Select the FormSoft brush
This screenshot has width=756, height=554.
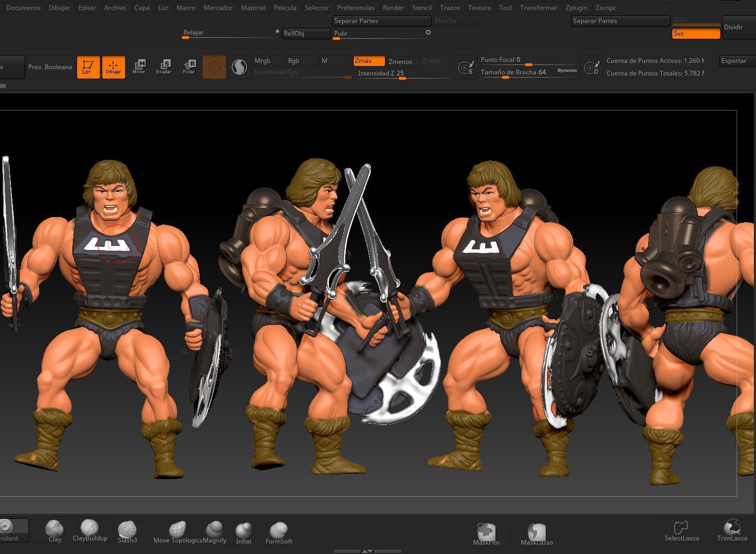coord(279,533)
